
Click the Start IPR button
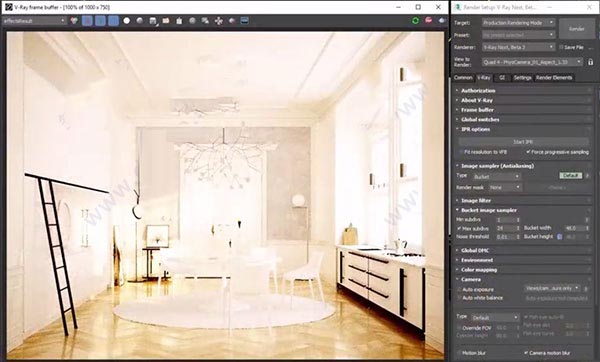(523, 142)
